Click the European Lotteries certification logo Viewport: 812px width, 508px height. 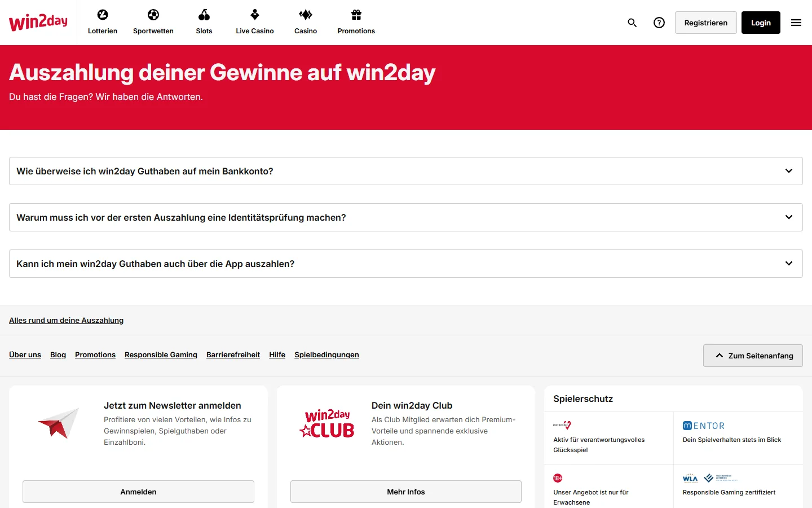point(721,478)
